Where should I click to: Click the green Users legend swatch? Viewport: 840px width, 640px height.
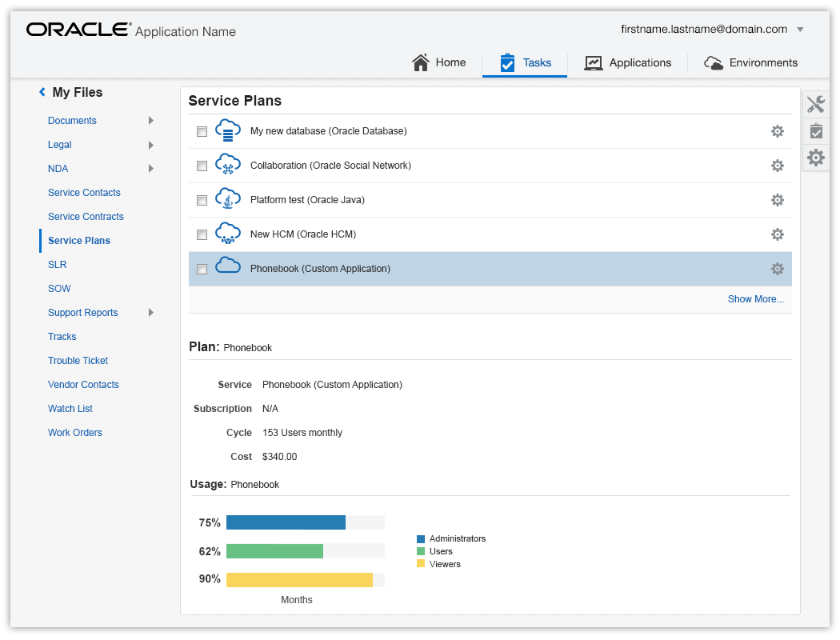click(421, 551)
